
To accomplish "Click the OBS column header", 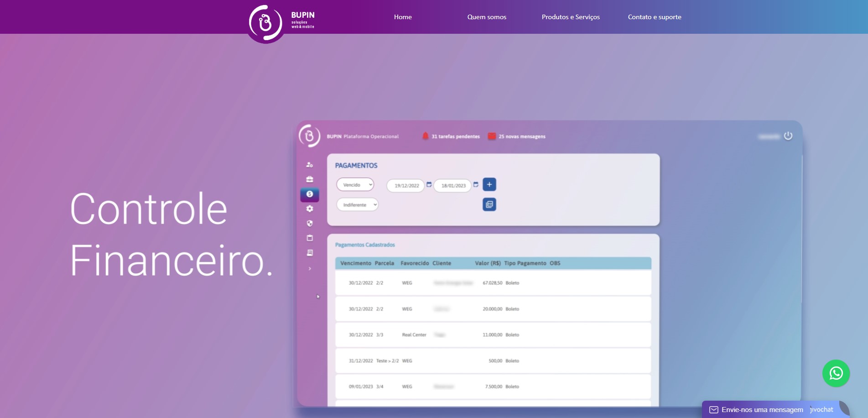I will coord(555,263).
